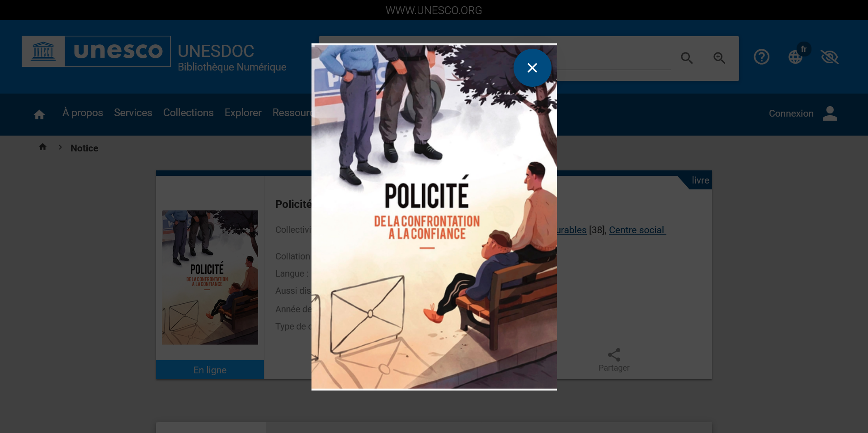Click the Connexion link
The image size is (868, 433).
[x=791, y=113]
